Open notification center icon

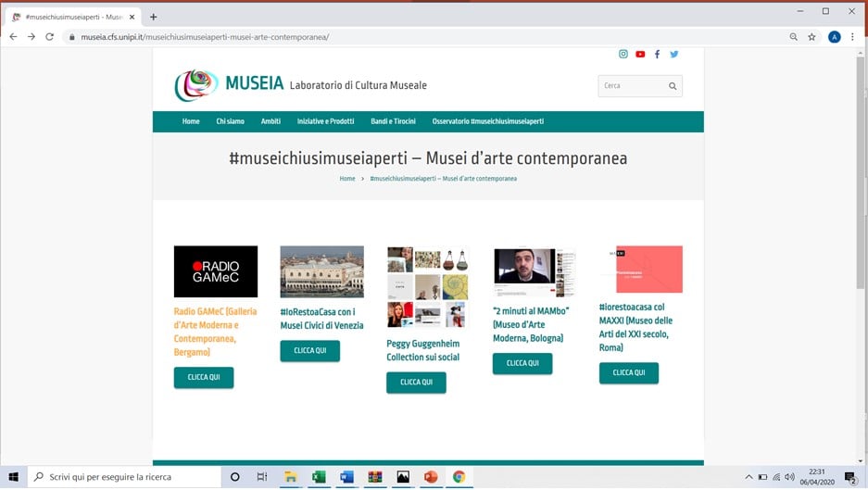pyautogui.click(x=850, y=477)
